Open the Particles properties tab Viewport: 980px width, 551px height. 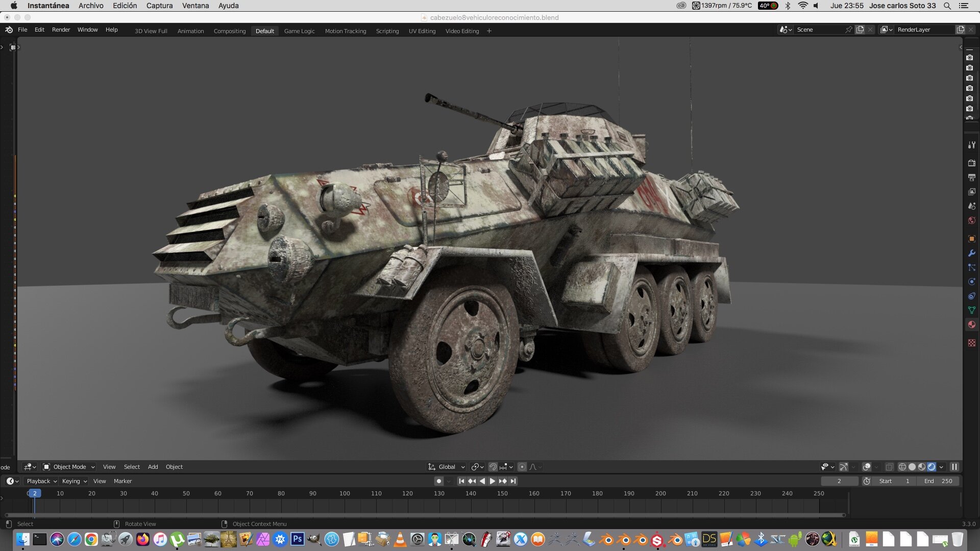(x=971, y=267)
